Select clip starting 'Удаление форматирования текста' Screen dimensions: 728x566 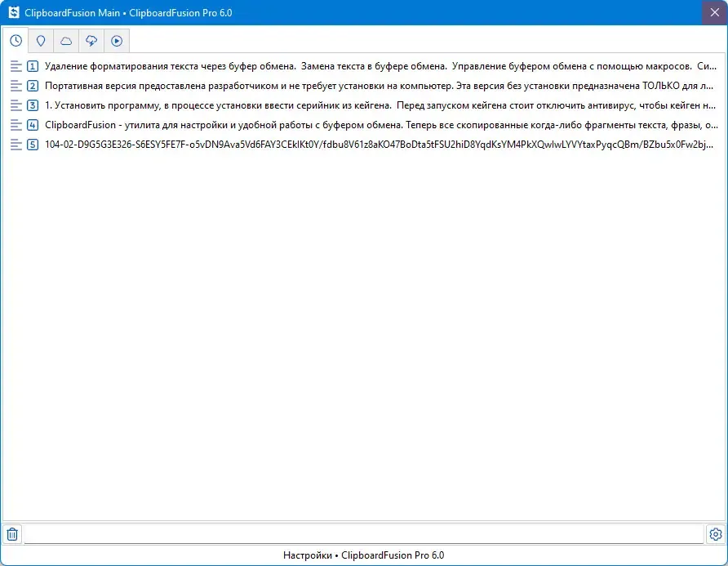point(364,66)
